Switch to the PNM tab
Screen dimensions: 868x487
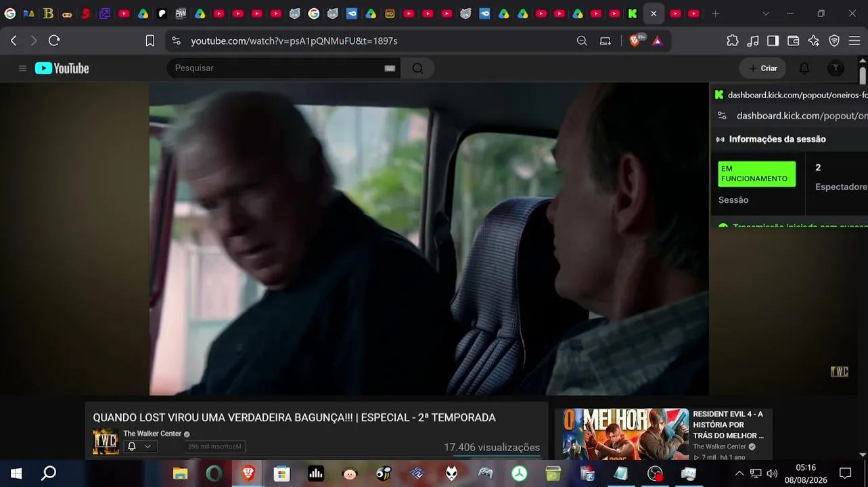tap(181, 14)
